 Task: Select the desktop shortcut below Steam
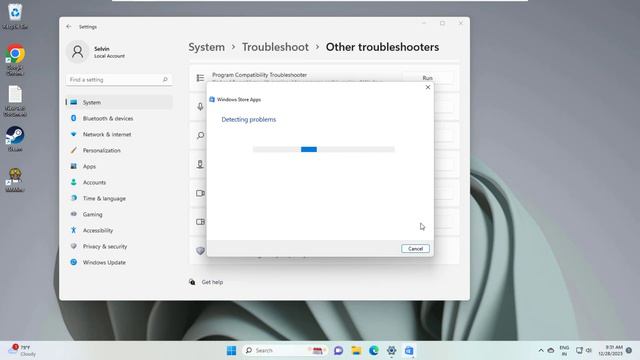(15, 179)
